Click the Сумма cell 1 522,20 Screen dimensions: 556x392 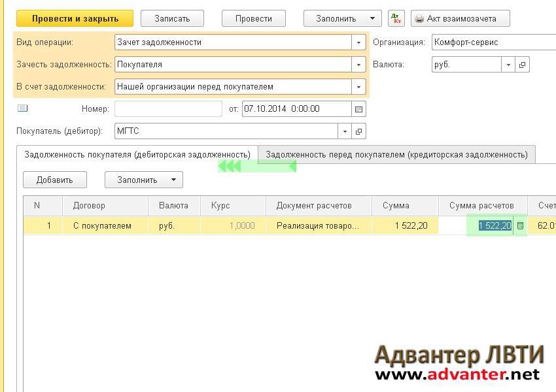pos(405,225)
